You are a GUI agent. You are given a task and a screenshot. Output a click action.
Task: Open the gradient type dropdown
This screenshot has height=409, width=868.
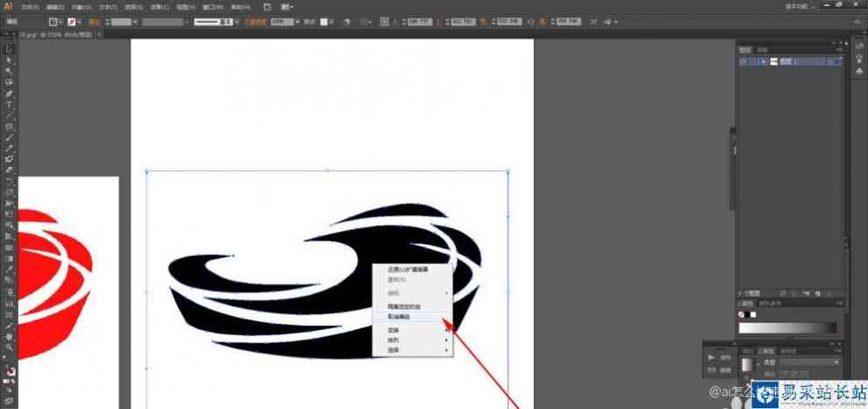click(809, 362)
